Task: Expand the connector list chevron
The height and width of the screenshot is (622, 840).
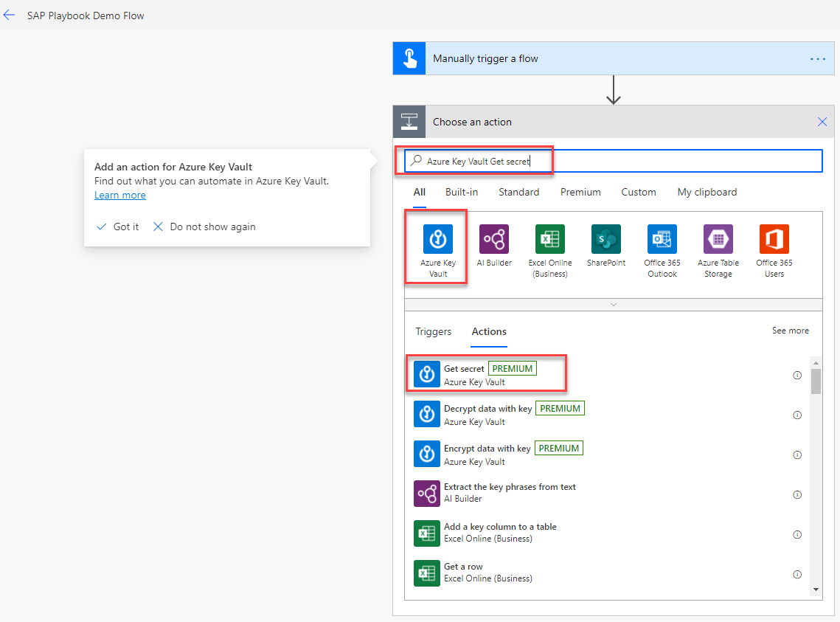Action: point(614,304)
